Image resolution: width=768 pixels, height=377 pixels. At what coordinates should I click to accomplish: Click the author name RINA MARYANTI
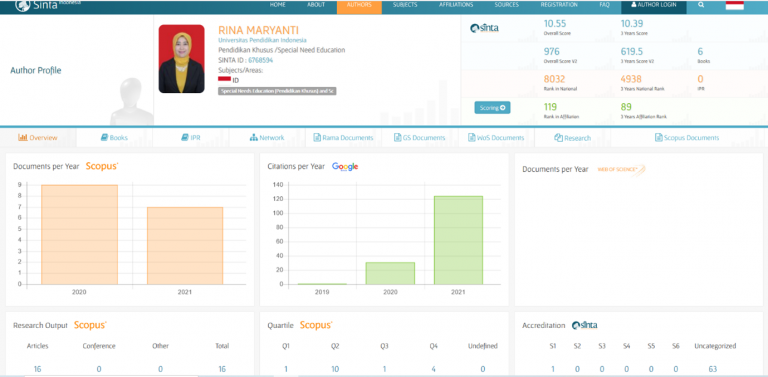coord(258,30)
